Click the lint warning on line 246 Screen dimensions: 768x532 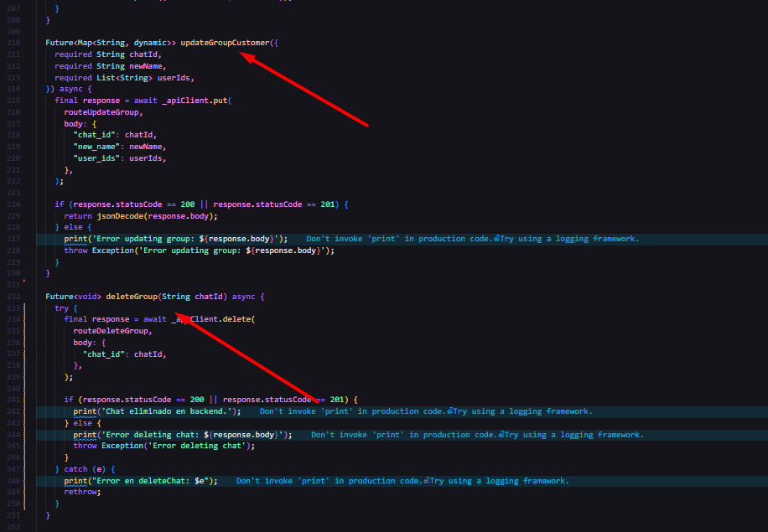477,435
